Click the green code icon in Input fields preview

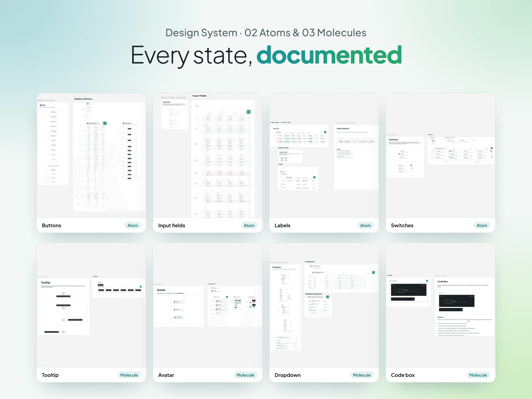coord(248,112)
